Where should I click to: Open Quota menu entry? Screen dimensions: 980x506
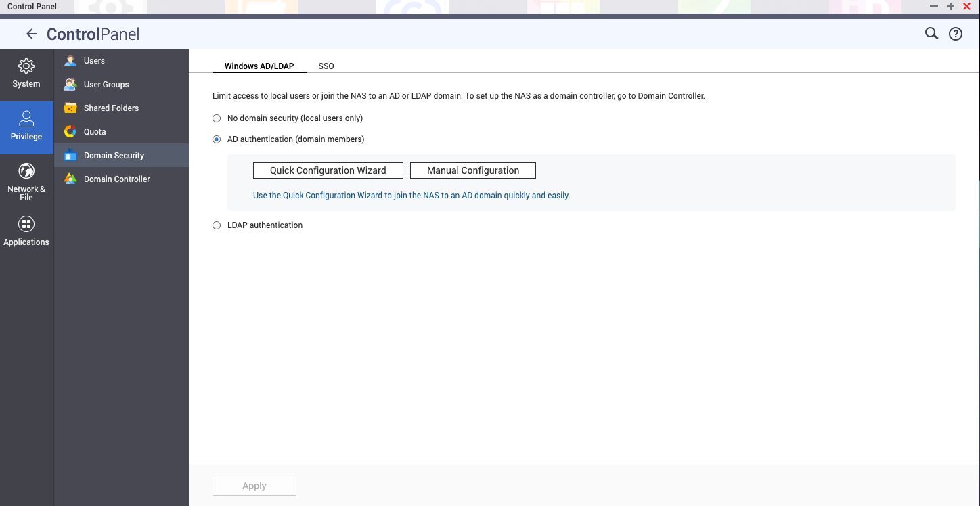(122, 132)
